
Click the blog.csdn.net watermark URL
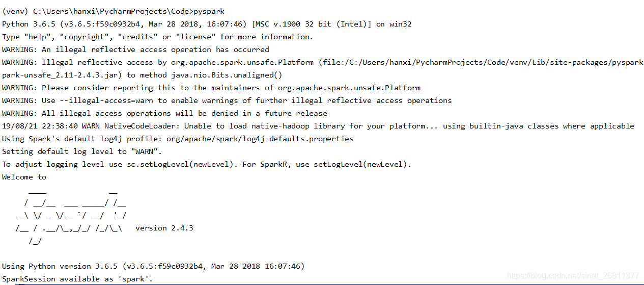point(573,276)
